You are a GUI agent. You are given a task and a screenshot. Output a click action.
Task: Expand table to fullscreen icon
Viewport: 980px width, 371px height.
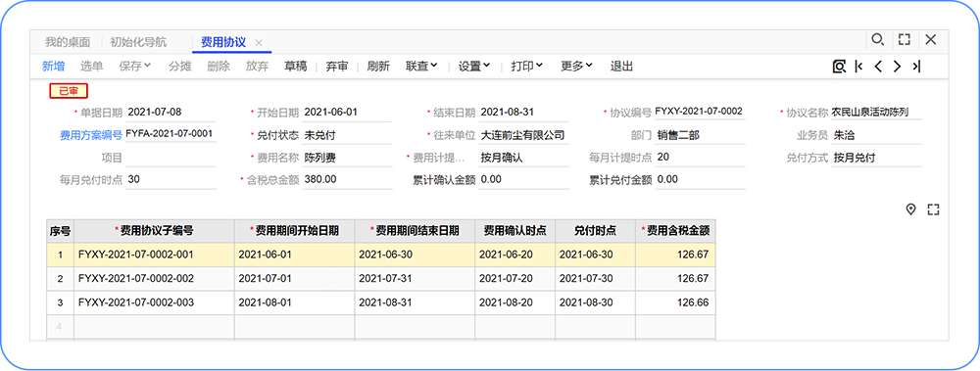(x=934, y=209)
